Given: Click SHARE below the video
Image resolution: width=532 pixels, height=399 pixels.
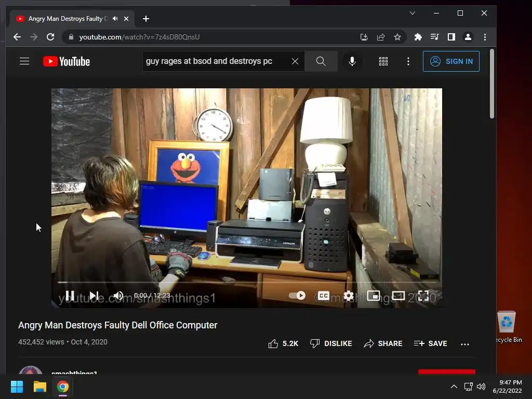Looking at the screenshot, I should click(383, 344).
